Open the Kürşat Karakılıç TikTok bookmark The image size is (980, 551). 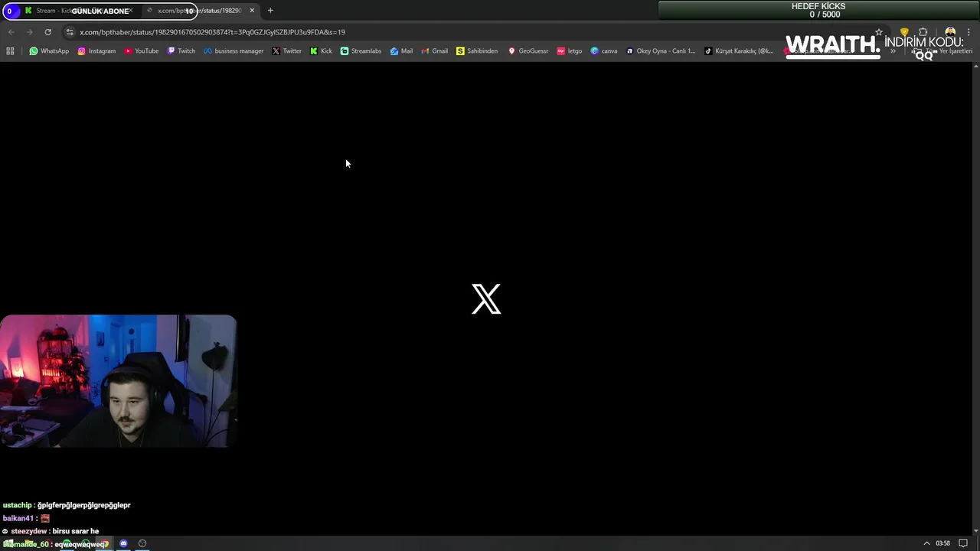[x=739, y=51]
